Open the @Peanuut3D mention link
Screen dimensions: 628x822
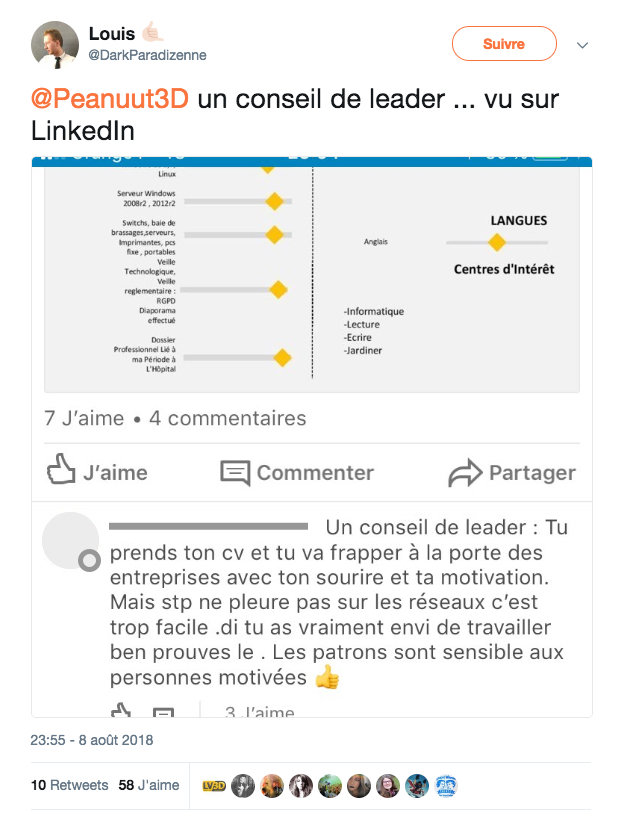(109, 100)
